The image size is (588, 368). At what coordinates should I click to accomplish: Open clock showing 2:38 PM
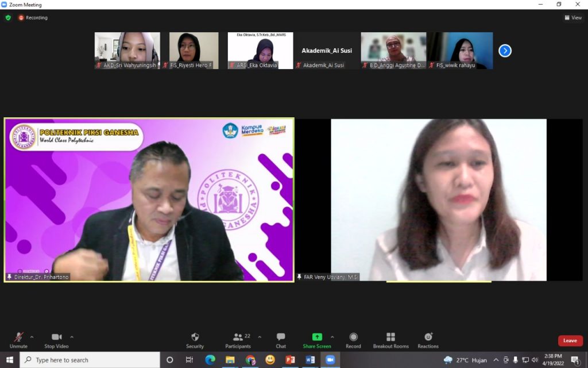tap(553, 360)
